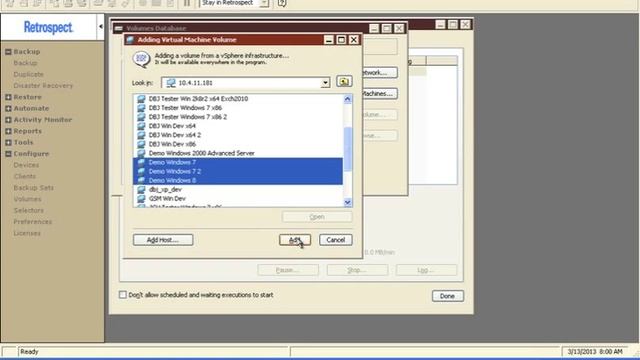Viewport: 640px width, 360px height.
Task: Click the 3/13/2013 8:00 AM clock
Action: [x=595, y=351]
